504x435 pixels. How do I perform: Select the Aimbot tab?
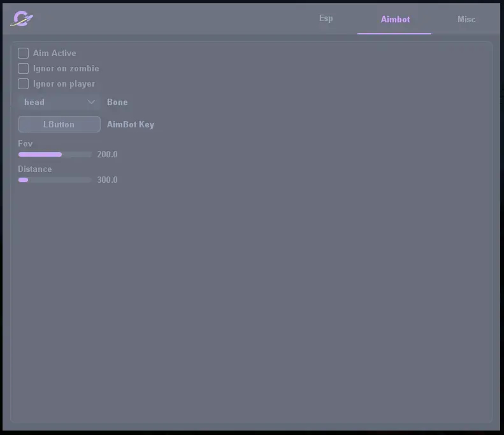tap(395, 19)
